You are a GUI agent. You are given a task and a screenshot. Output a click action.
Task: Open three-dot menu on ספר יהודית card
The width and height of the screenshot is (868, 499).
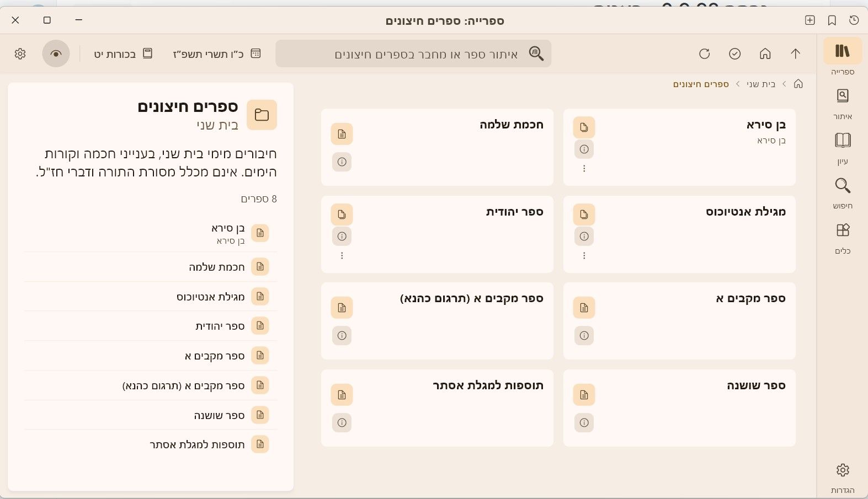point(342,256)
